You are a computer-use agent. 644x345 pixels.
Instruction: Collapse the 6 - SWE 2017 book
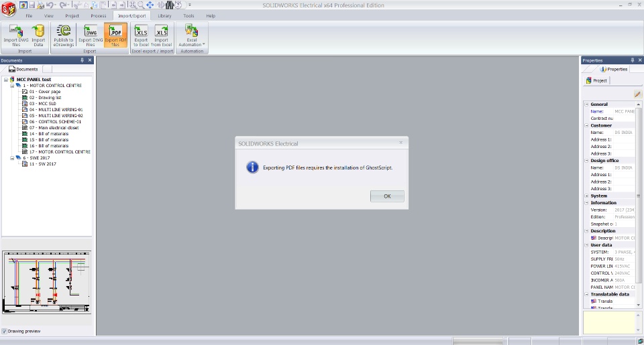tap(12, 157)
